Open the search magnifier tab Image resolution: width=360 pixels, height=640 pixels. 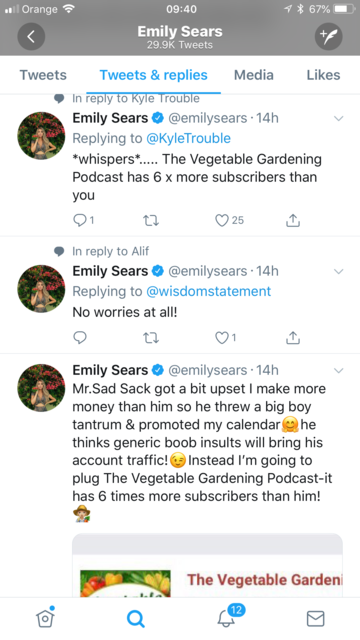[136, 619]
